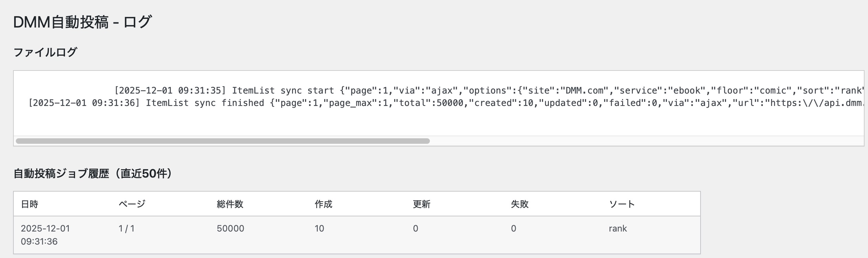This screenshot has height=258, width=868.
Task: Click the 'ファイルログ' section heading
Action: pyautogui.click(x=45, y=52)
